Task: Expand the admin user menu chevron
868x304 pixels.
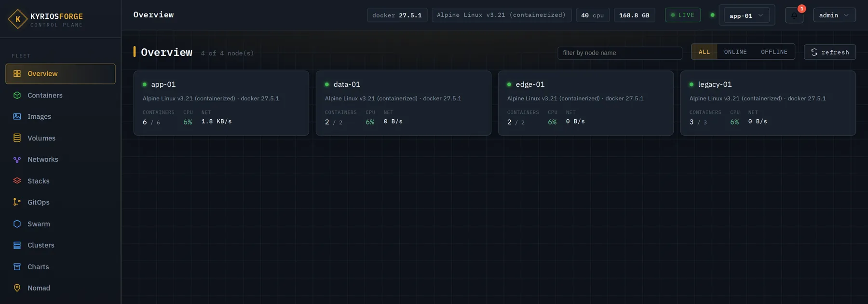Action: (x=846, y=15)
